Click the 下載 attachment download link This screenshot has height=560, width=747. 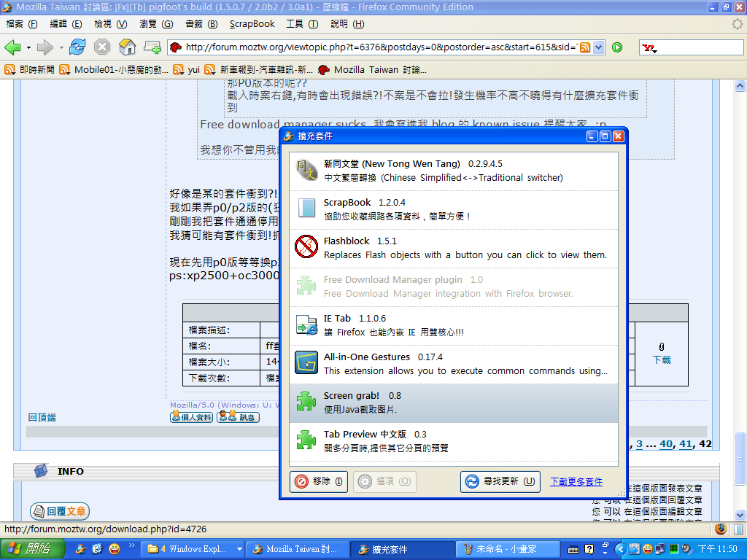661,360
